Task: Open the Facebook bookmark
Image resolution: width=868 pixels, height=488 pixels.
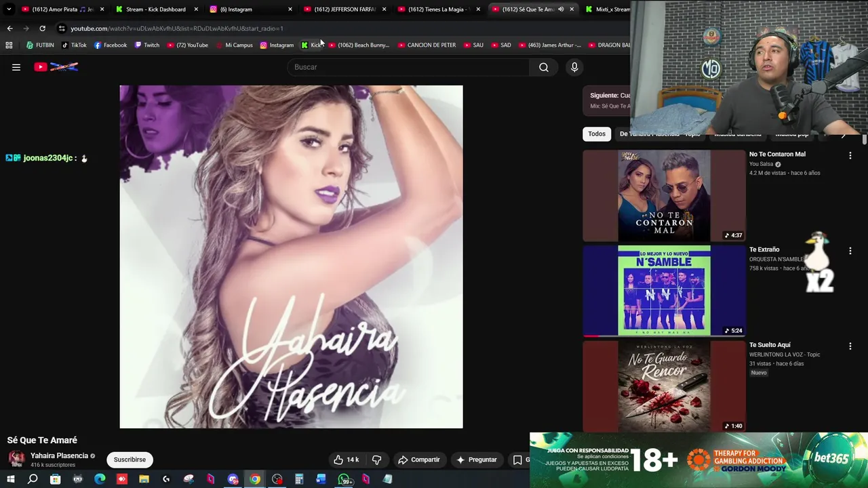Action: (x=111, y=45)
